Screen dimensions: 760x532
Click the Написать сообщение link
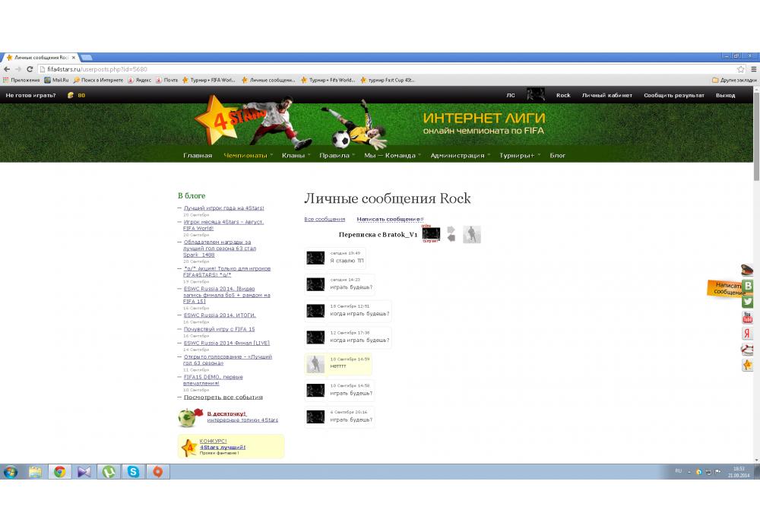389,220
